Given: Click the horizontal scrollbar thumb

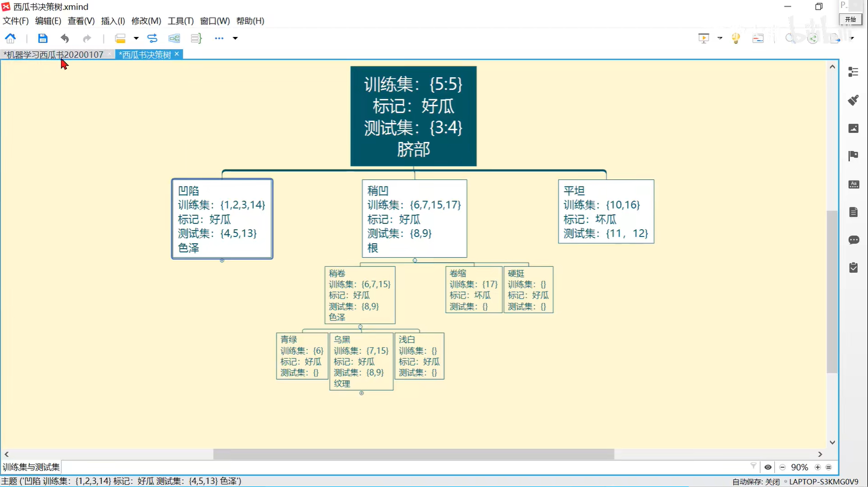Looking at the screenshot, I should 413,454.
